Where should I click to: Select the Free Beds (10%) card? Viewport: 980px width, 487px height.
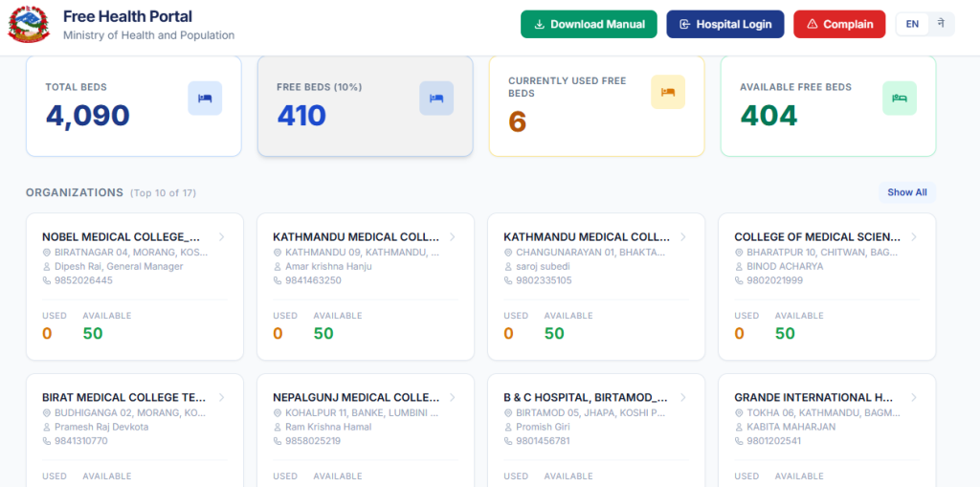365,105
